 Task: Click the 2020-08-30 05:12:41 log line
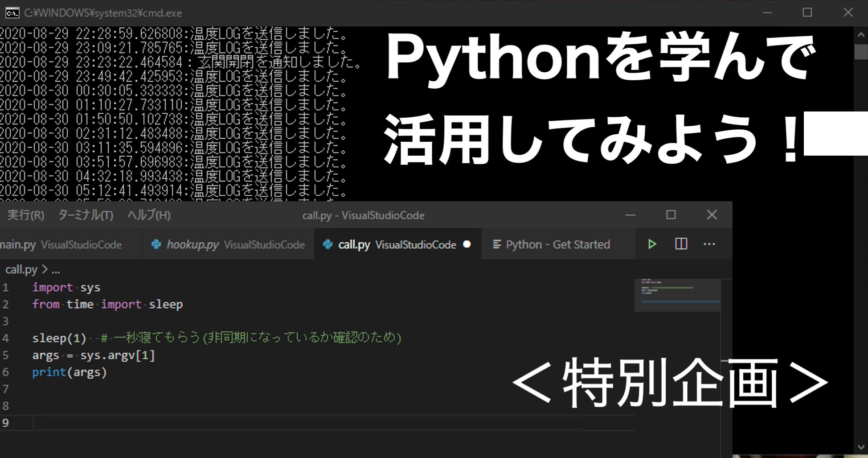174,191
